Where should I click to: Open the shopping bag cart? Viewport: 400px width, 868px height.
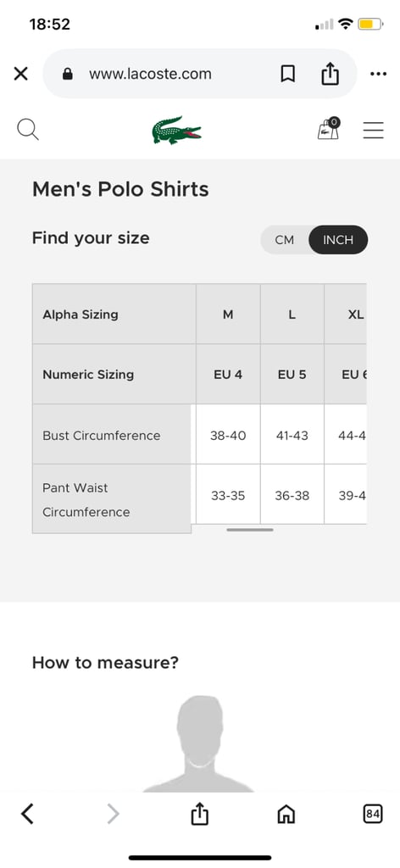point(329,129)
